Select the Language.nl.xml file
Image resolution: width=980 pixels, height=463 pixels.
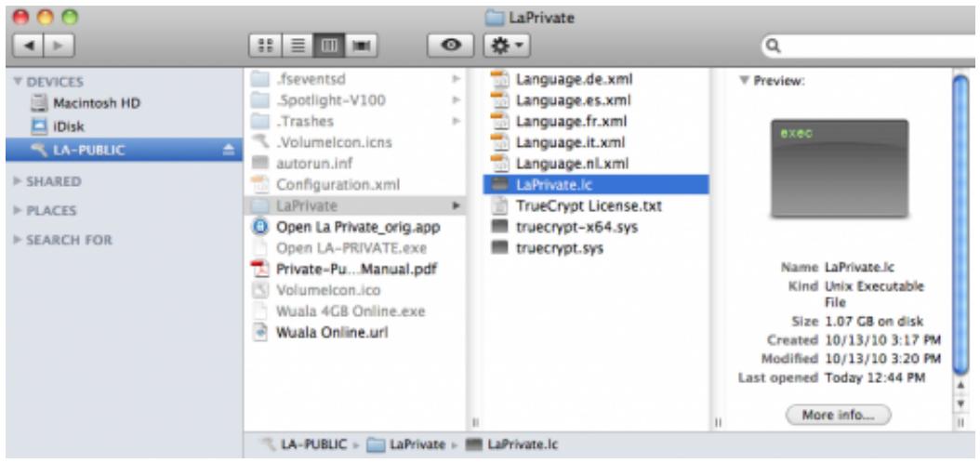tap(596, 164)
